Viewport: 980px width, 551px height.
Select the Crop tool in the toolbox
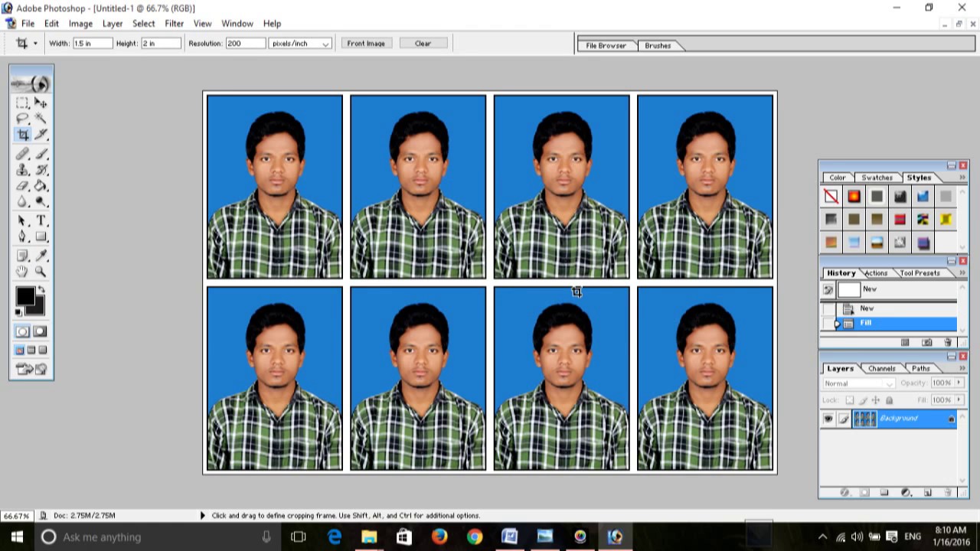click(x=22, y=135)
